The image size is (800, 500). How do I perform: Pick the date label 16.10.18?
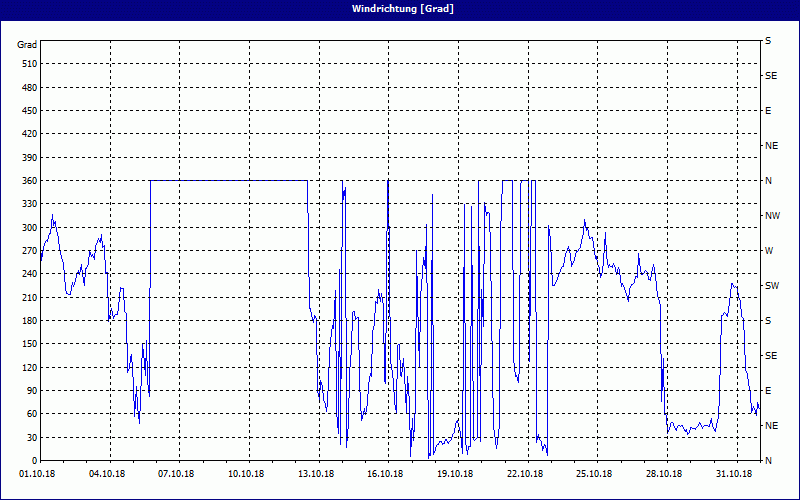point(385,474)
